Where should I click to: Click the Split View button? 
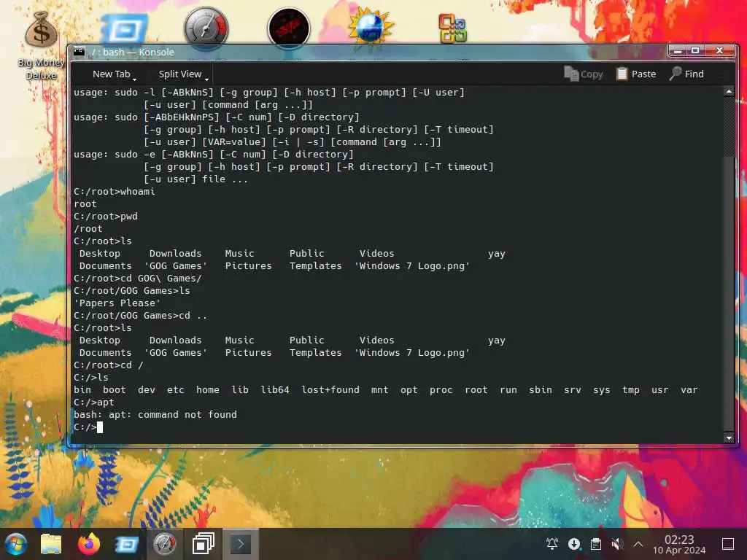point(180,74)
